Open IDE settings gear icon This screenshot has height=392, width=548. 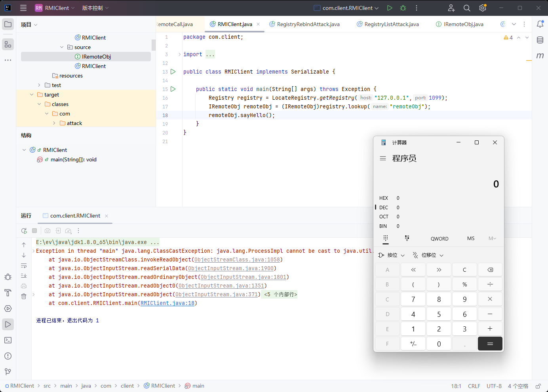(x=483, y=8)
